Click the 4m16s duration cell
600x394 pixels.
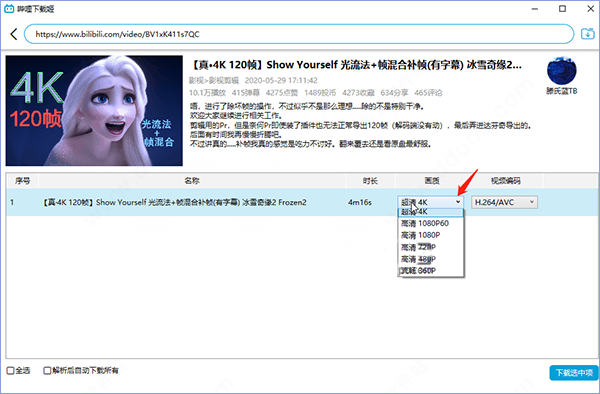360,202
